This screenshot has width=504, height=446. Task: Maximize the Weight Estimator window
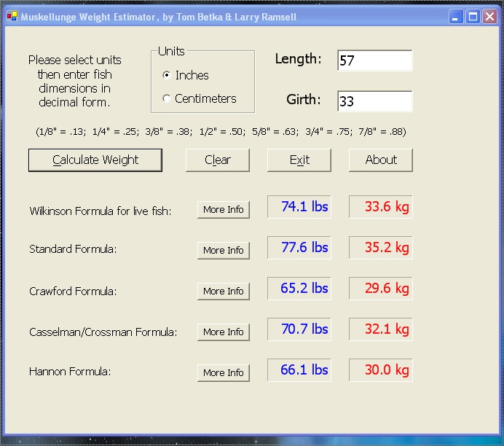[473, 17]
